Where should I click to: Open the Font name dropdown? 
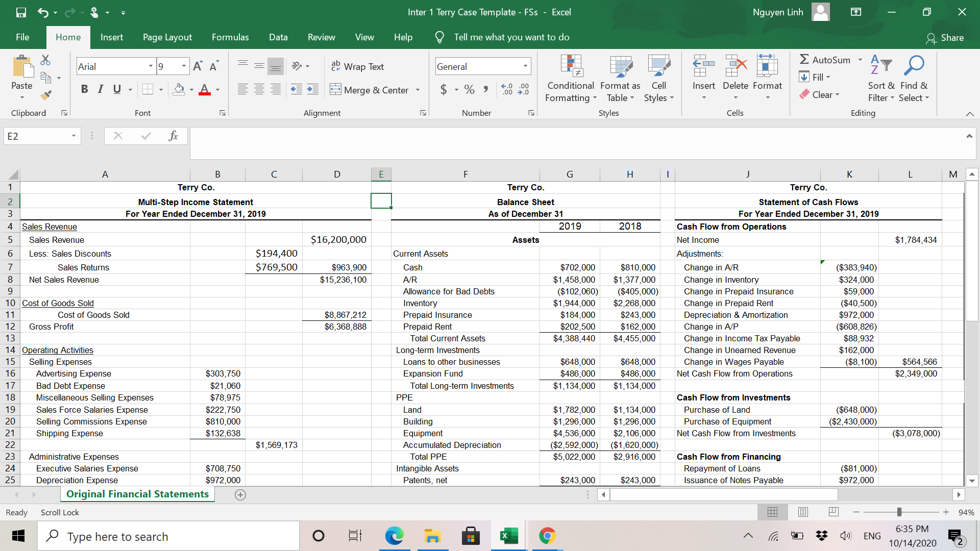(x=151, y=66)
